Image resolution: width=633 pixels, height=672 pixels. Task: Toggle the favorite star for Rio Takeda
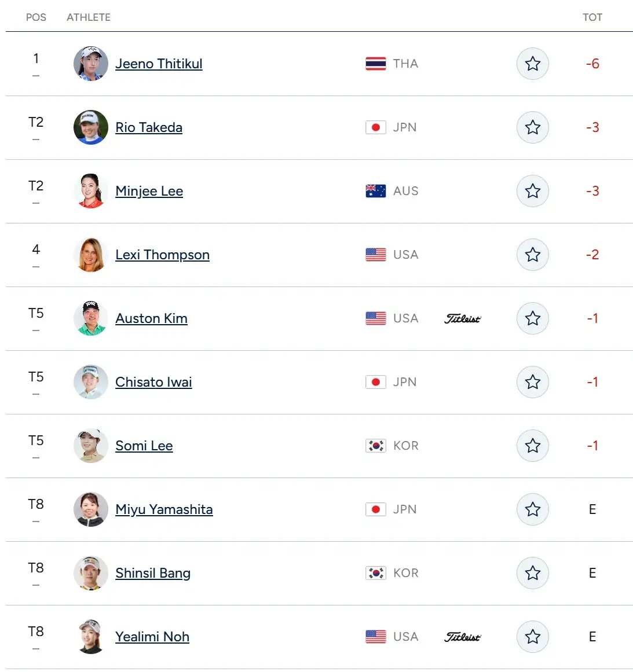(533, 127)
